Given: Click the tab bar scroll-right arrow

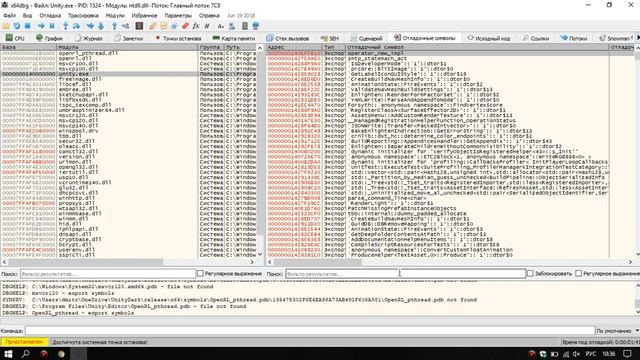Looking at the screenshot, I should [638, 38].
